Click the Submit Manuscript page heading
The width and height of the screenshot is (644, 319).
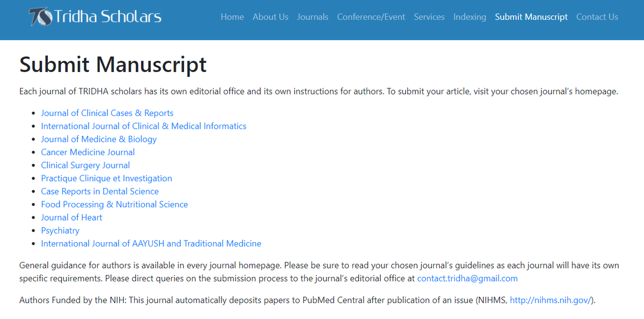point(113,64)
